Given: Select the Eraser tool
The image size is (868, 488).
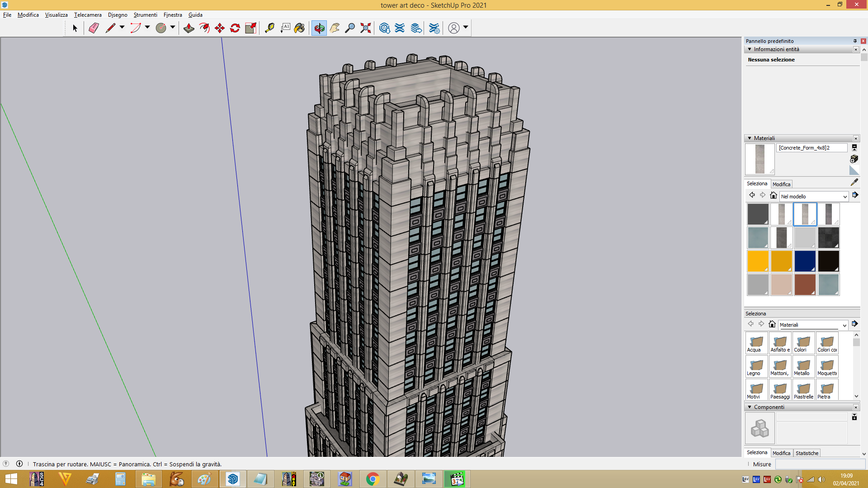Looking at the screenshot, I should (x=94, y=28).
